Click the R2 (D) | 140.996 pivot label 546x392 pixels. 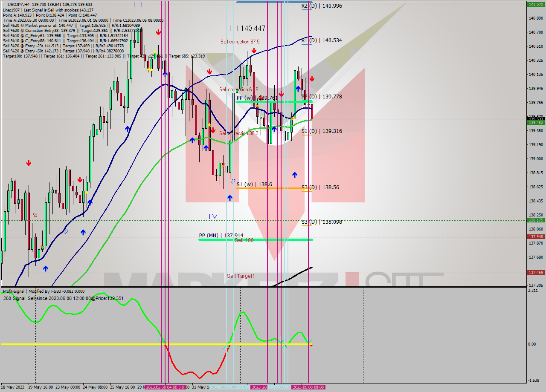point(322,6)
